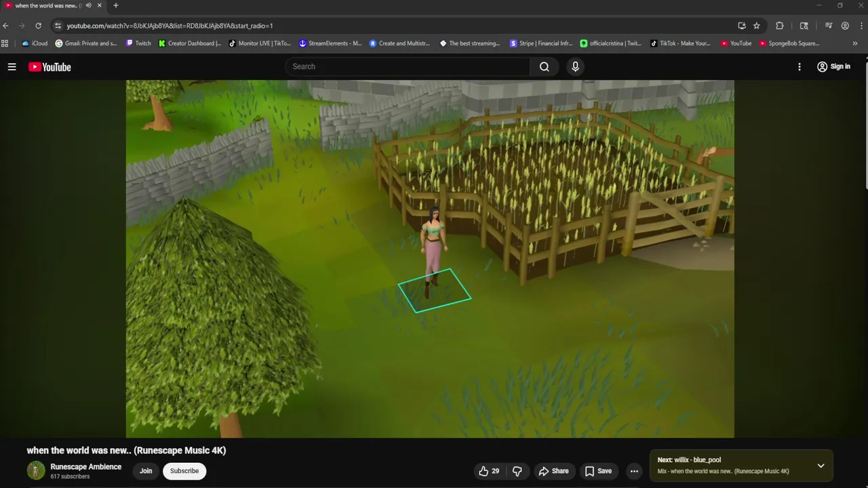Open Create and Multistream bookmark
Image resolution: width=868 pixels, height=488 pixels.
click(400, 43)
